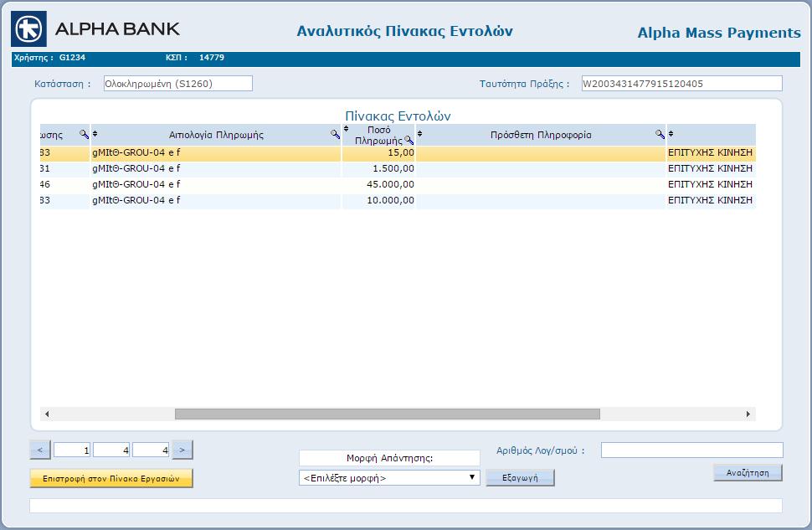This screenshot has height=530, width=812.
Task: Click gMItΘ-GROU-04 e f in the 10.000,00 row
Action: pyautogui.click(x=136, y=200)
